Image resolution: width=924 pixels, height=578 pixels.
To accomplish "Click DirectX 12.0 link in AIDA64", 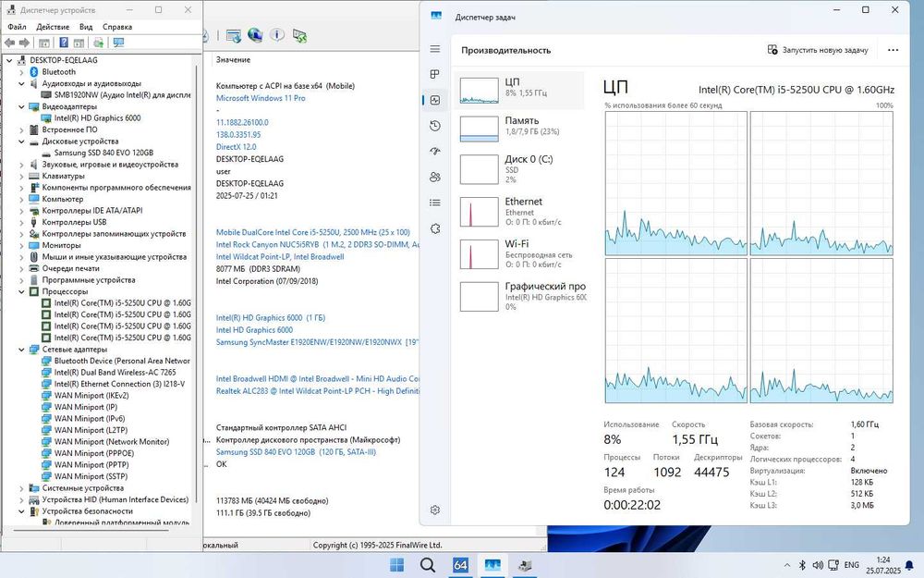I will click(x=236, y=147).
